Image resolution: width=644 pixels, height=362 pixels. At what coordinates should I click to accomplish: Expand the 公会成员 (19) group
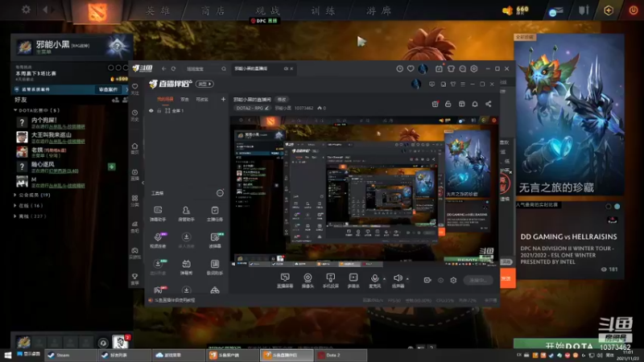pyautogui.click(x=32, y=195)
